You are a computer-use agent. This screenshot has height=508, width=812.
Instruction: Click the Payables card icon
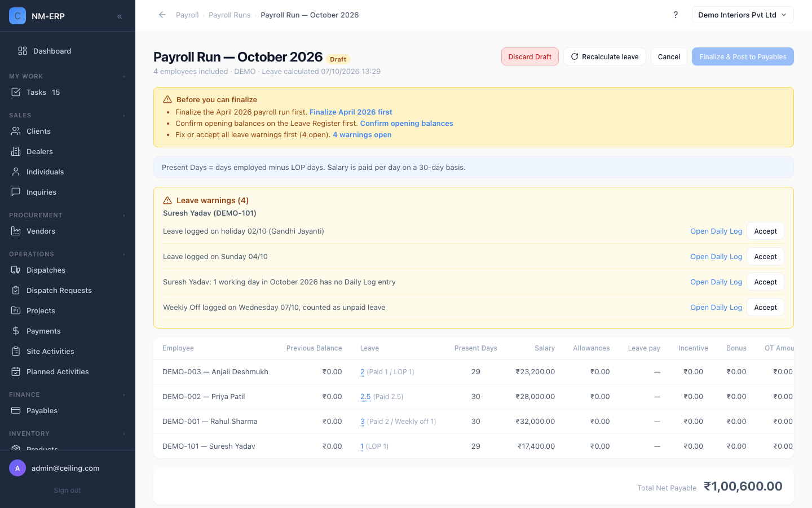pos(16,410)
